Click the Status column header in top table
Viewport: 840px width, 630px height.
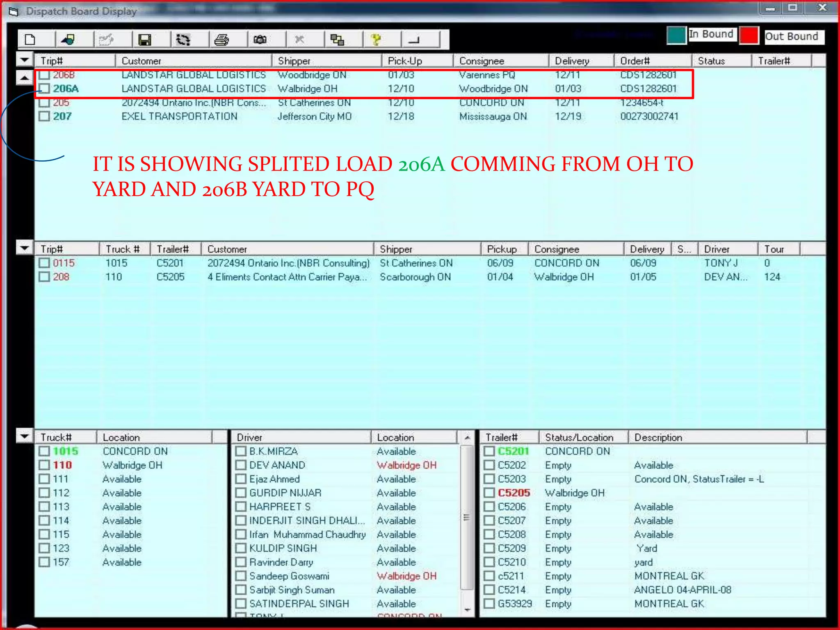click(722, 61)
